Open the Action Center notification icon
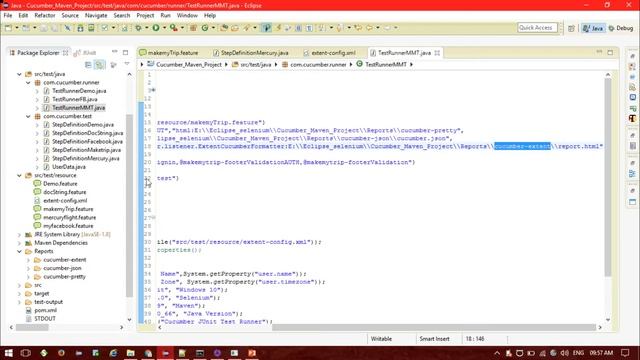 click(625, 353)
